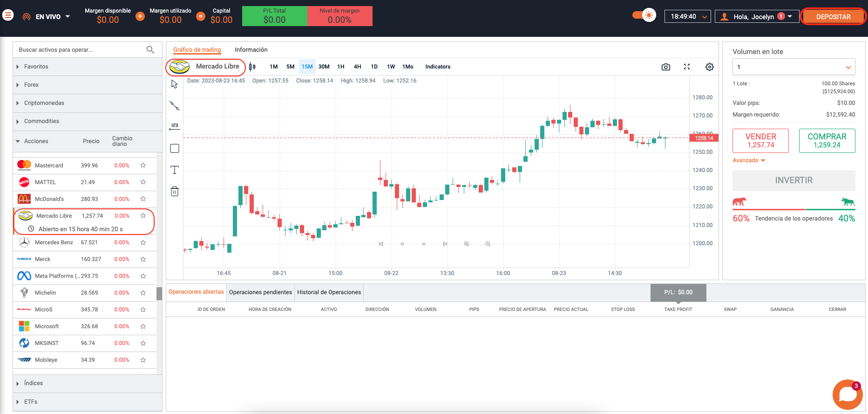Image resolution: width=868 pixels, height=414 pixels.
Task: Click the Mercado Libre asset selector
Action: pyautogui.click(x=206, y=67)
